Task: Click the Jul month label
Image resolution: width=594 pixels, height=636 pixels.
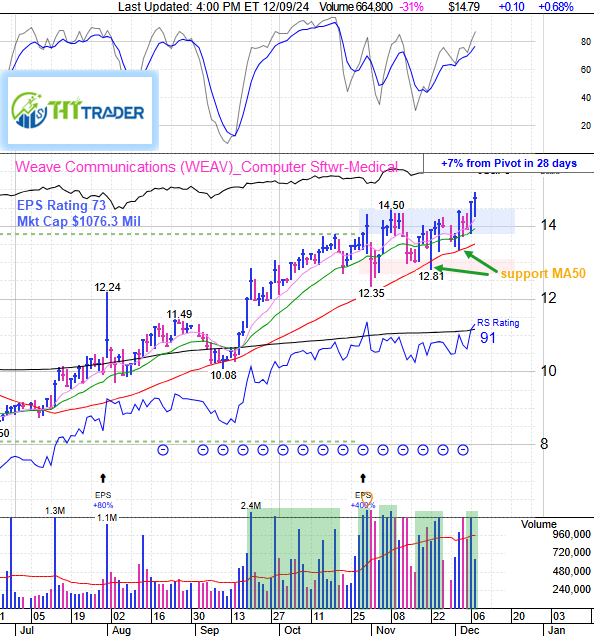Action: [x=27, y=630]
